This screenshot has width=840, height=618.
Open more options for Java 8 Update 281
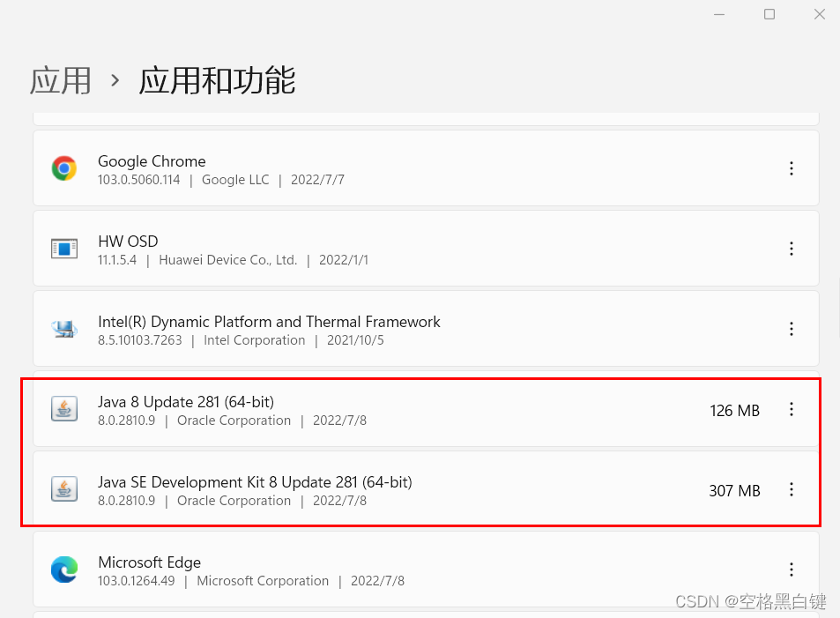(792, 409)
